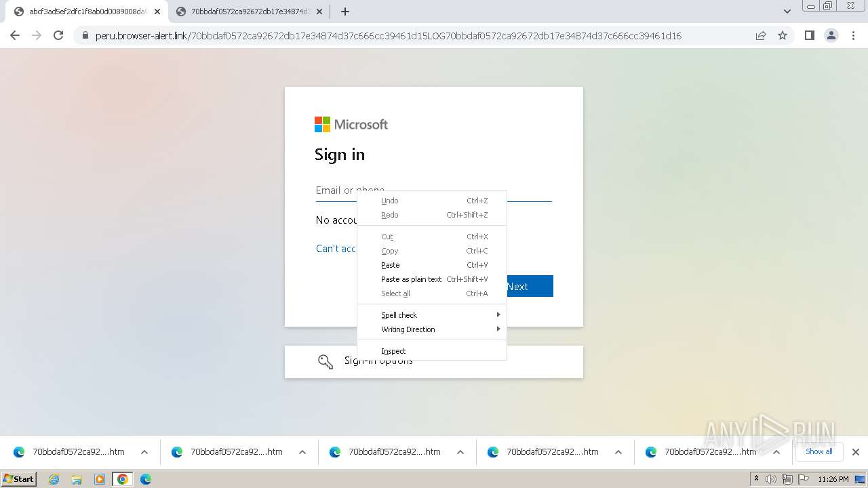Reload the current page

(x=58, y=36)
